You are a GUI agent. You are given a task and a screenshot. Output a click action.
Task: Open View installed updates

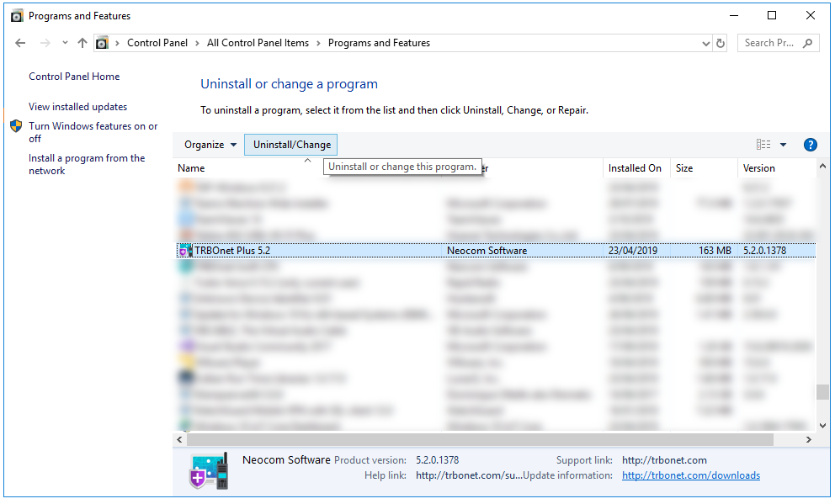coord(77,107)
